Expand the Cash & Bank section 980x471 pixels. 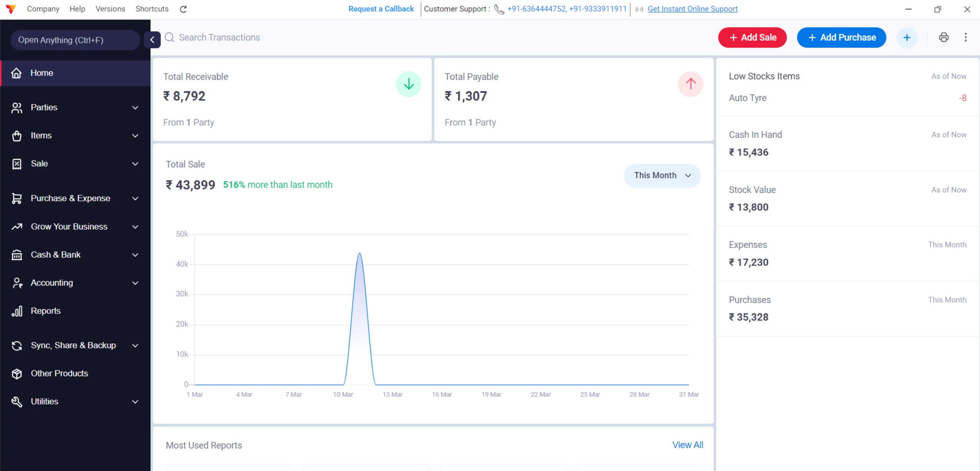[75, 255]
